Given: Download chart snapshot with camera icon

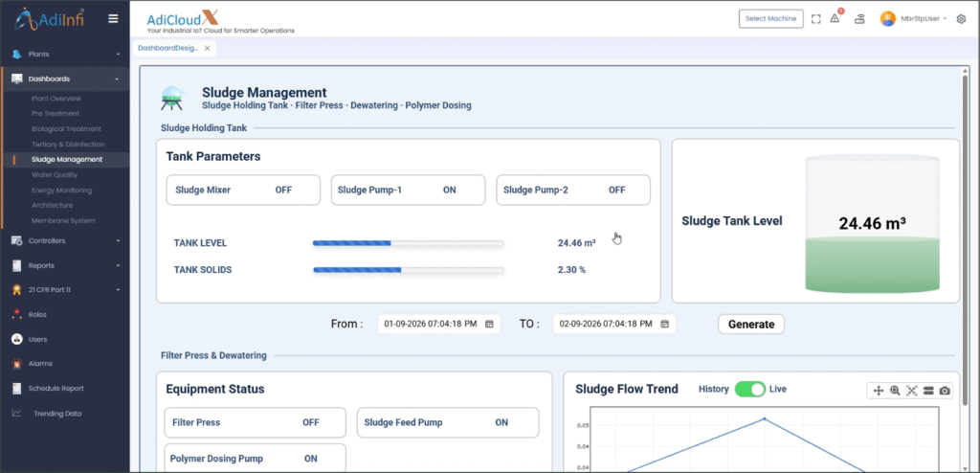Looking at the screenshot, I should [945, 391].
